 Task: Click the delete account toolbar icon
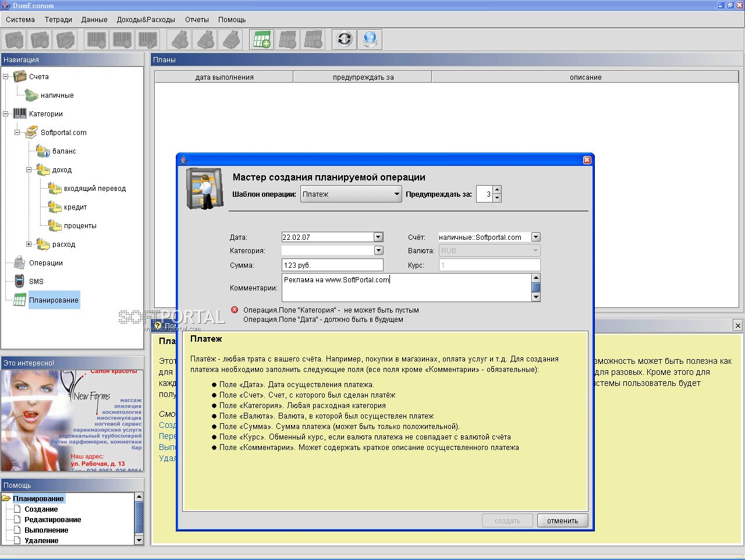click(x=40, y=40)
